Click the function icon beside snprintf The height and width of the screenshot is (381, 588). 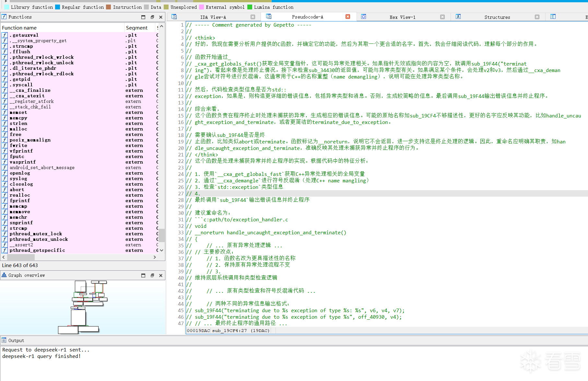point(5,223)
